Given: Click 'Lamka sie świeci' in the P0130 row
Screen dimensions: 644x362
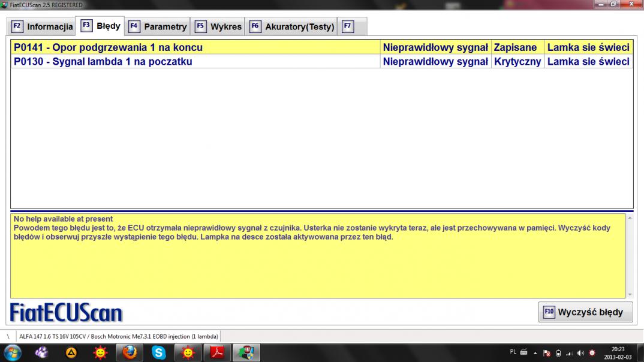Looking at the screenshot, I should pos(589,62).
